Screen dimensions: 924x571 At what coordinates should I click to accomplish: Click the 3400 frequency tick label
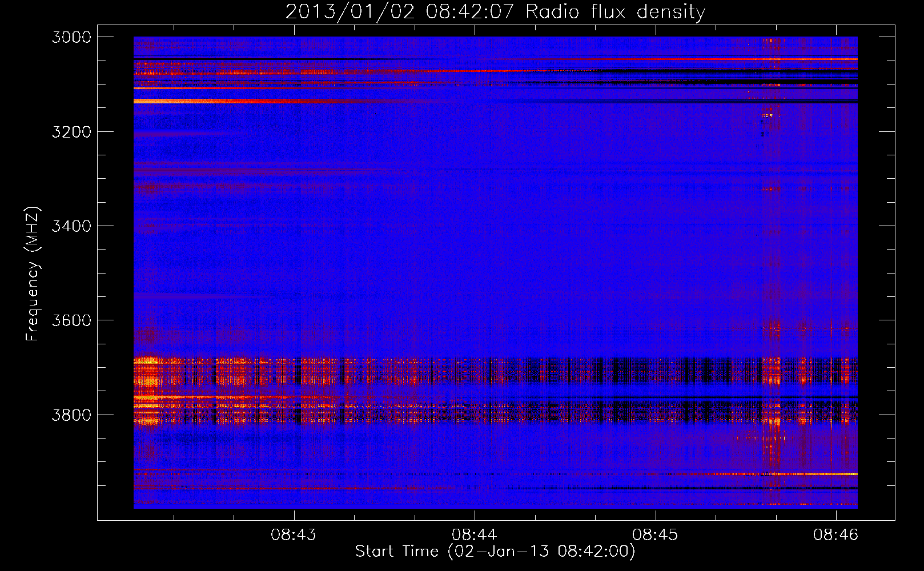pyautogui.click(x=71, y=226)
